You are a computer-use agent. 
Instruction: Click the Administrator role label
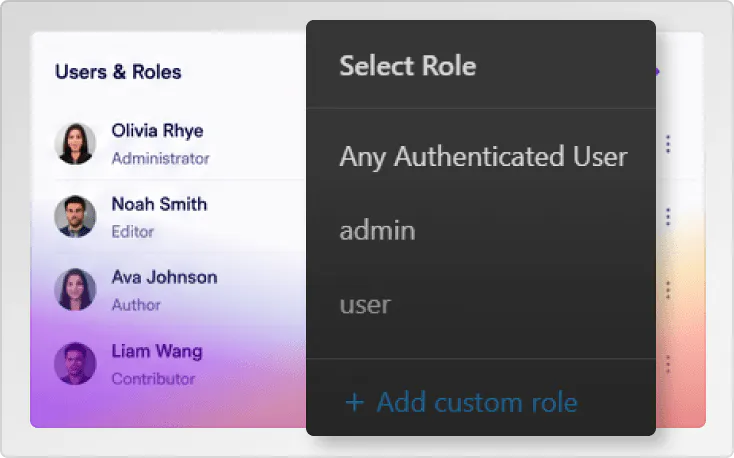(x=160, y=158)
